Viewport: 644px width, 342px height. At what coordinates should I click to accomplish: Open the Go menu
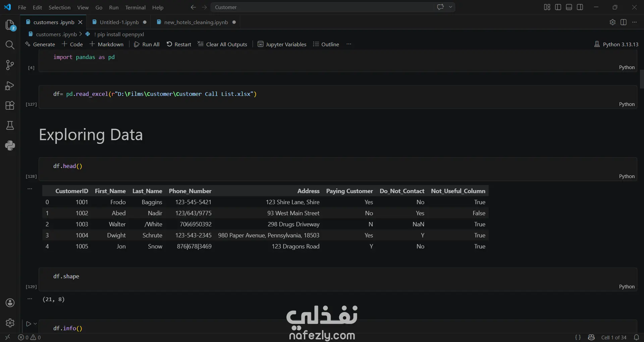click(x=99, y=7)
